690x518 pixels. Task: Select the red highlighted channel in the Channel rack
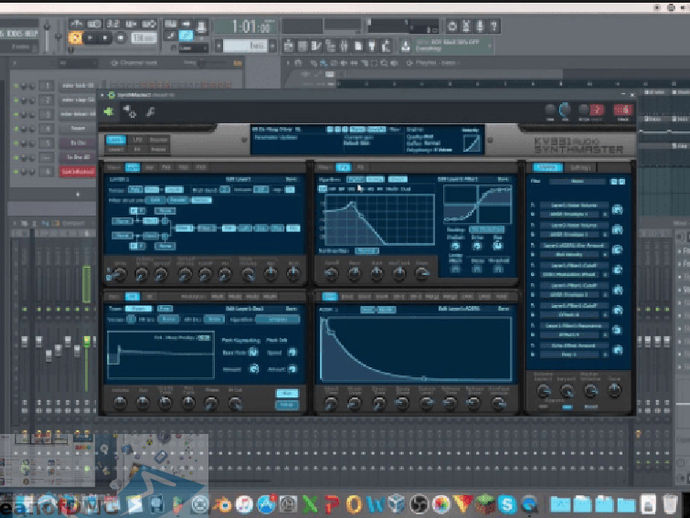[77, 172]
